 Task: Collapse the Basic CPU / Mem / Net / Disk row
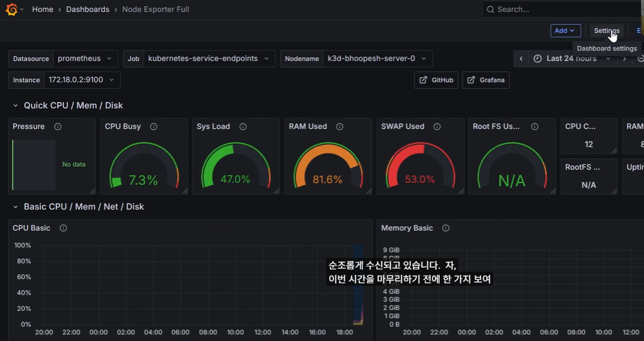click(x=16, y=207)
